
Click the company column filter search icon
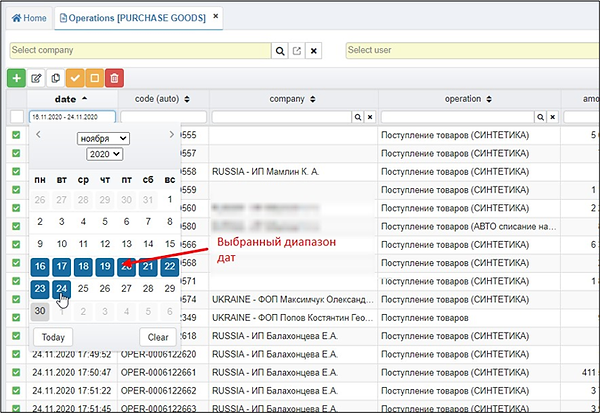pos(357,117)
